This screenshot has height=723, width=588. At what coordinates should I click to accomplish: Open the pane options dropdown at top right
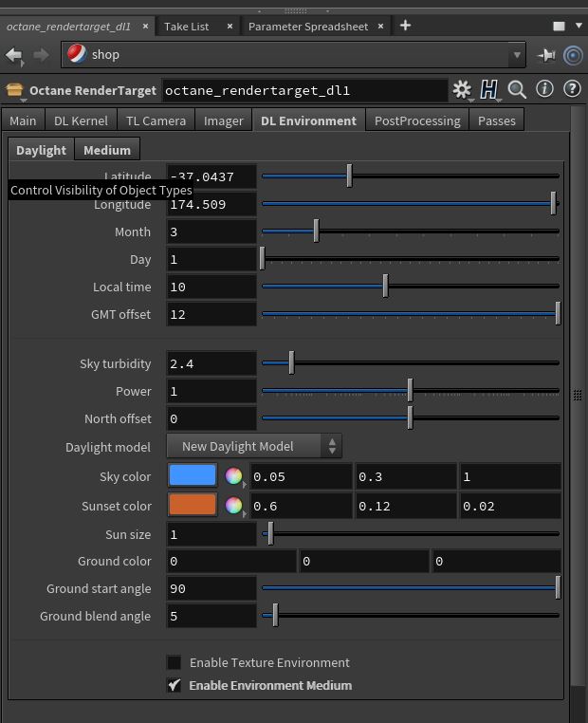557,26
